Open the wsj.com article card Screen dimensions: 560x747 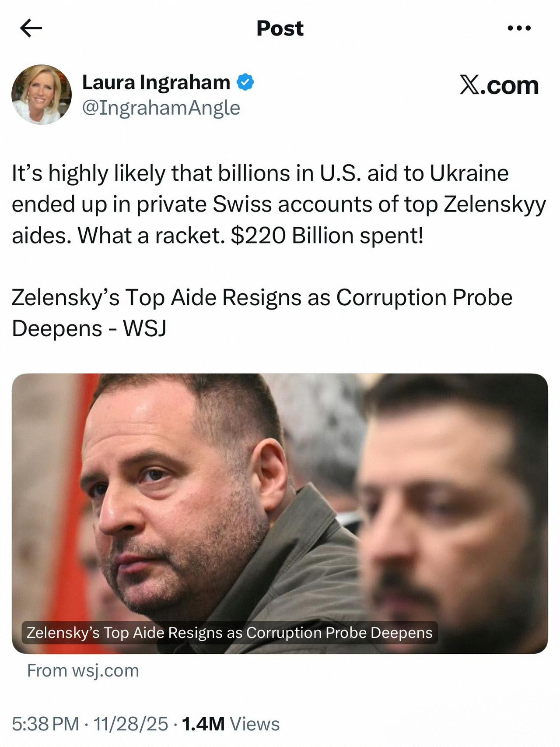280,525
